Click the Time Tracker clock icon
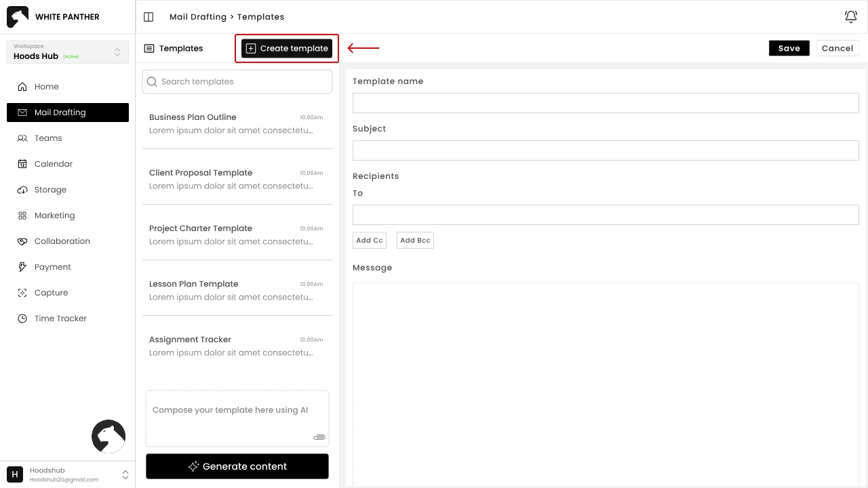Viewport: 868px width, 488px height. click(22, 319)
